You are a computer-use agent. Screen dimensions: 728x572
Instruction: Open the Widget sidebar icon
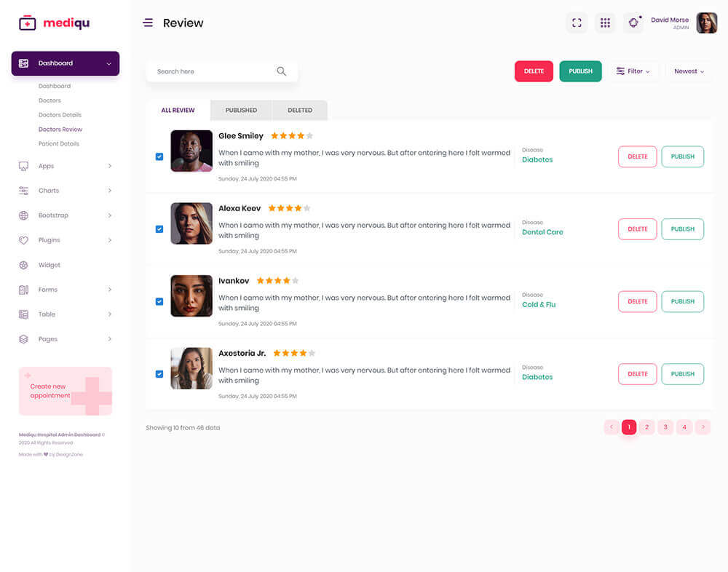pos(23,265)
